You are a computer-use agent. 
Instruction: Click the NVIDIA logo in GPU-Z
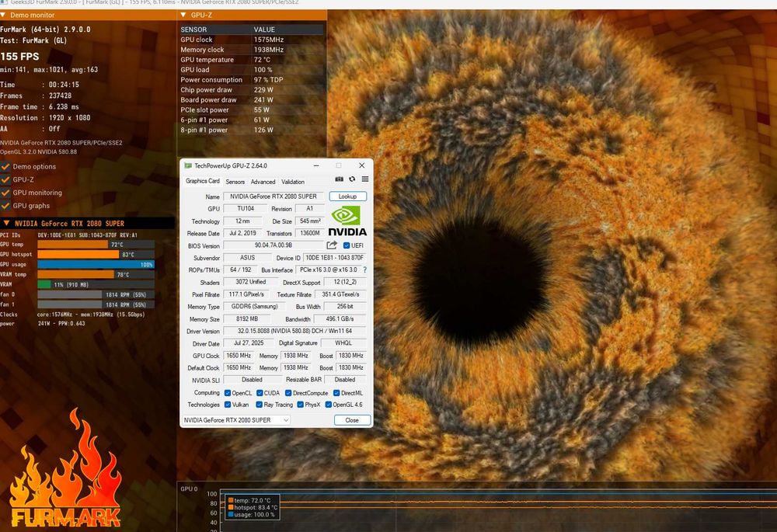(347, 221)
